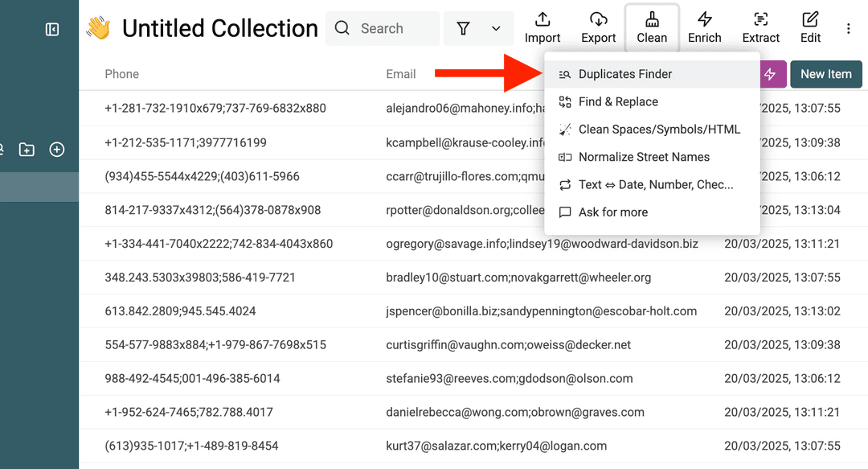868x469 pixels.
Task: Create a new folder in sidebar
Action: (x=27, y=149)
